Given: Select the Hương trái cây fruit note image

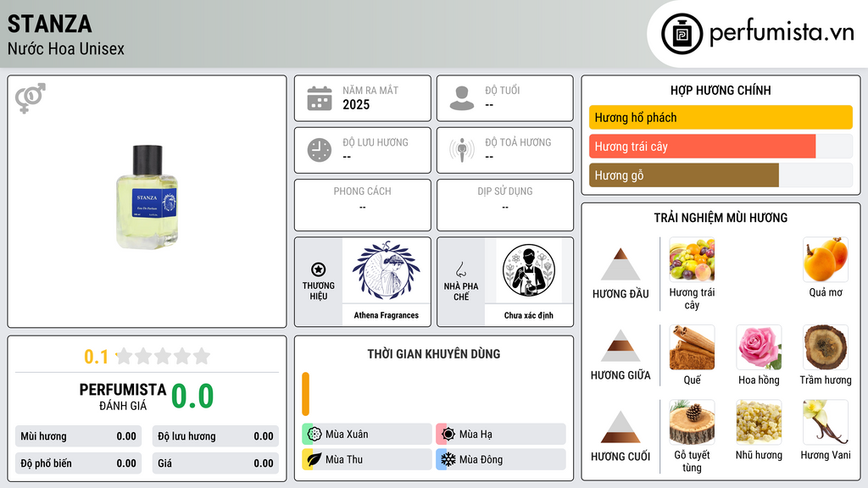Looking at the screenshot, I should 692,259.
